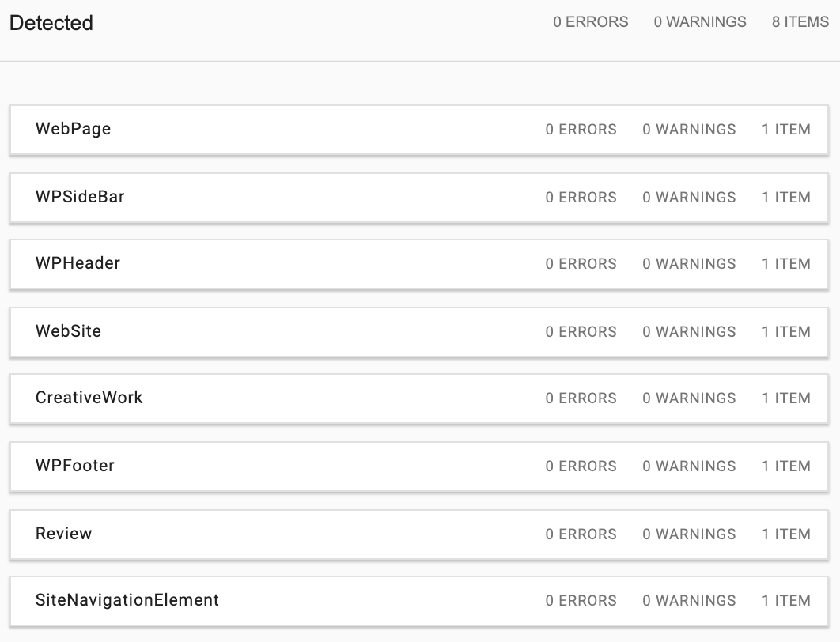Open the WPHeader detected item
The image size is (840, 642).
(x=419, y=265)
